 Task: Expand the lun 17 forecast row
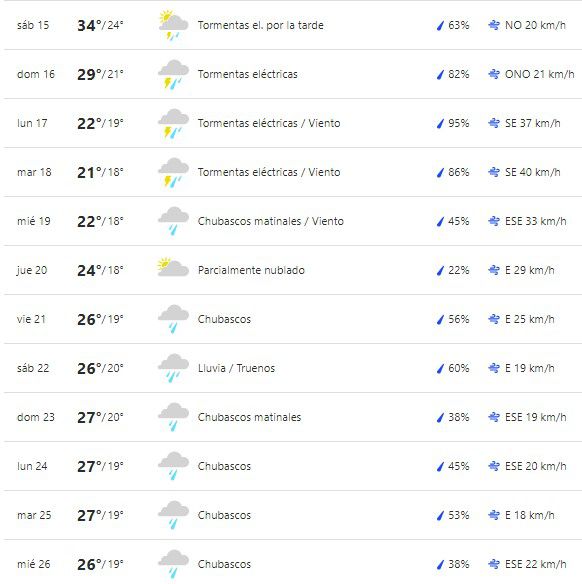pyautogui.click(x=293, y=123)
